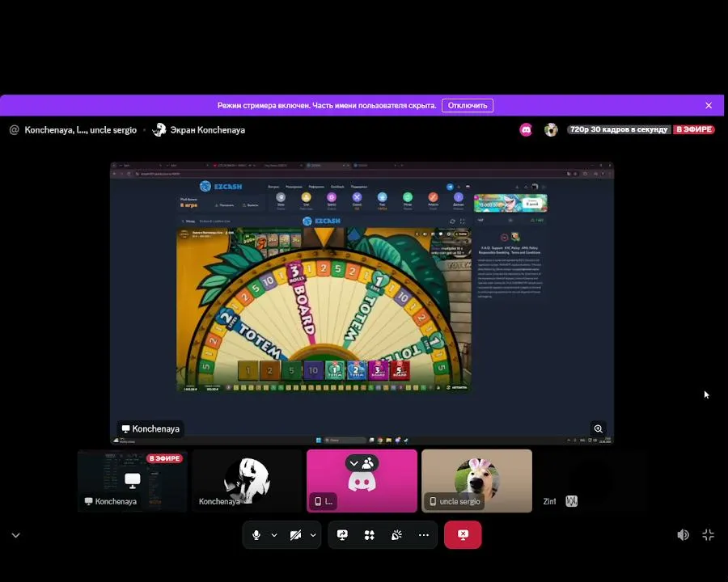Open the soundboard icon
Screen dimensions: 728x582
click(396, 535)
